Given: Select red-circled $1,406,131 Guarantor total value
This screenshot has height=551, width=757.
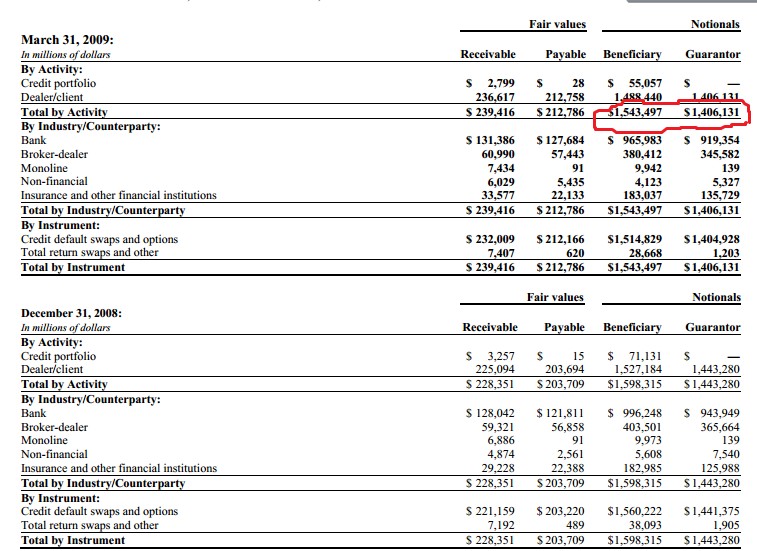Looking at the screenshot, I should pyautogui.click(x=711, y=113).
